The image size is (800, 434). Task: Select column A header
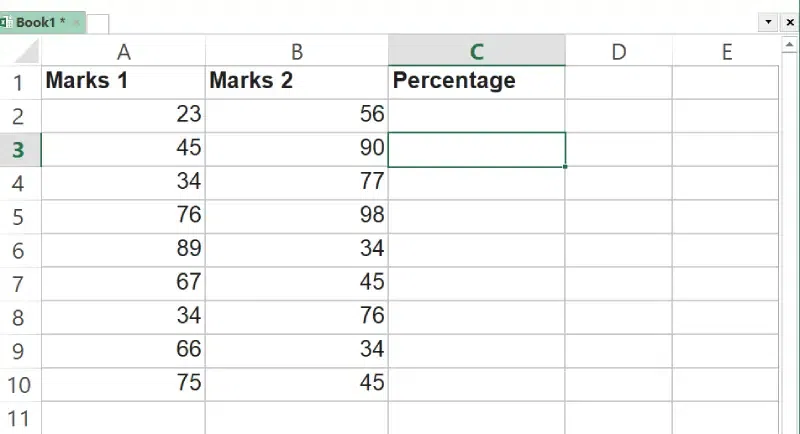[x=123, y=52]
